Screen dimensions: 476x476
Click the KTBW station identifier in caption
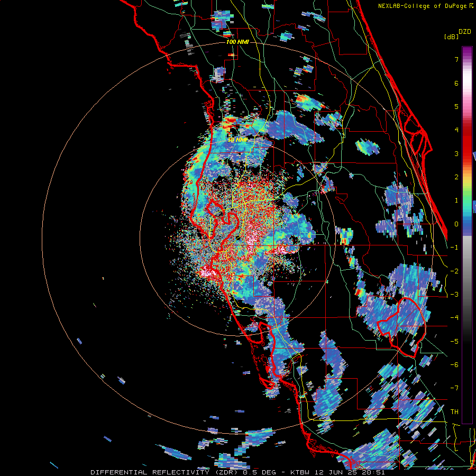[300, 472]
